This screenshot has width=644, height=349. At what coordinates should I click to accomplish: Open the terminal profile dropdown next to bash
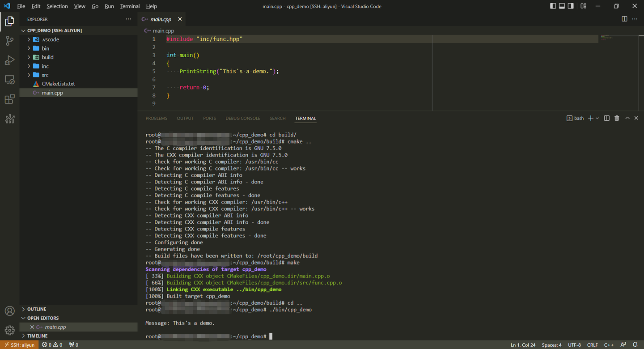click(x=597, y=118)
